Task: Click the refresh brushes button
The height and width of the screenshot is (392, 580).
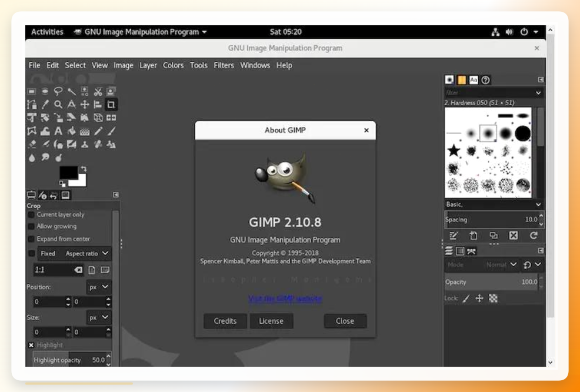Action: (x=534, y=235)
